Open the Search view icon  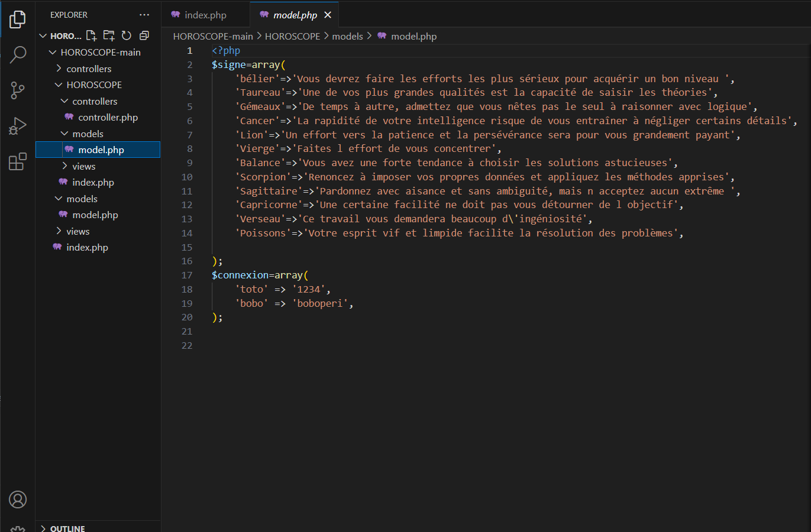[x=18, y=55]
